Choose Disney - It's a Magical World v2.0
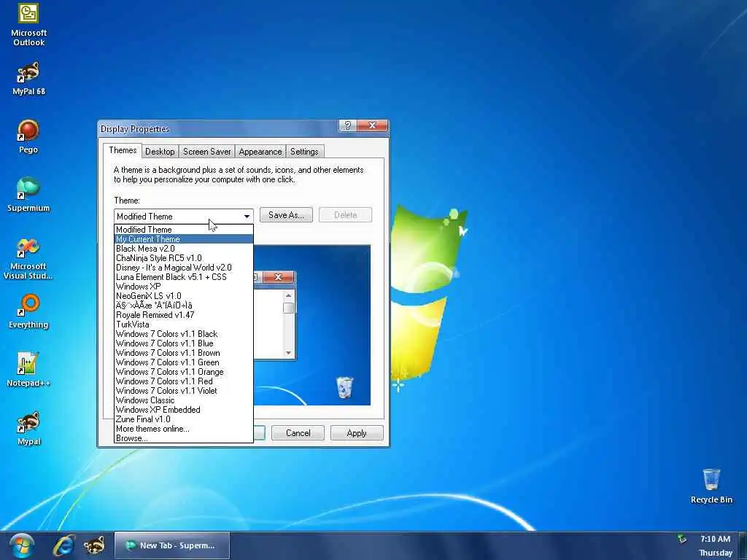The image size is (747, 560). click(x=184, y=268)
